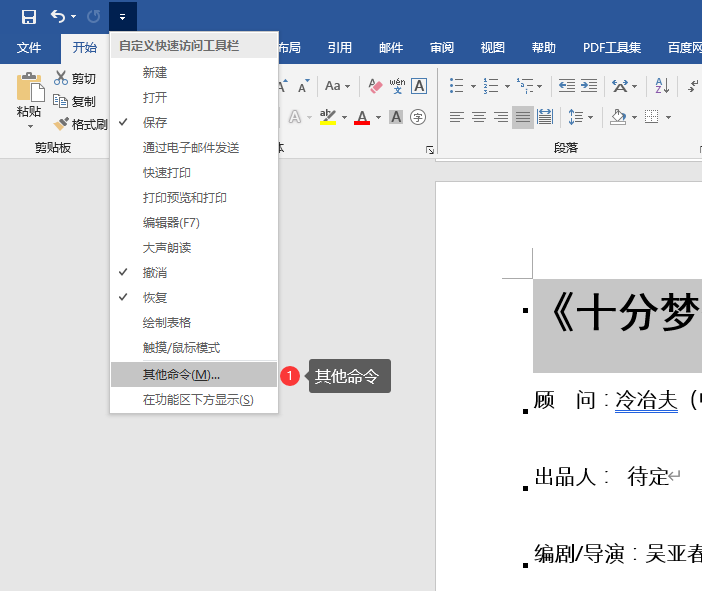Click the Numbering list icon
Image resolution: width=702 pixels, height=591 pixels.
click(491, 85)
